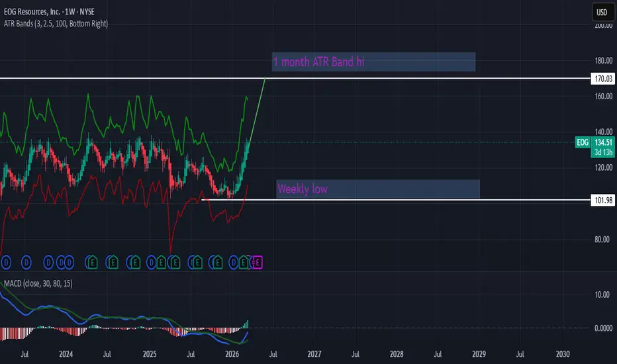Click the 180.00 price axis value
Image resolution: width=617 pixels, height=364 pixels.
[x=604, y=61]
